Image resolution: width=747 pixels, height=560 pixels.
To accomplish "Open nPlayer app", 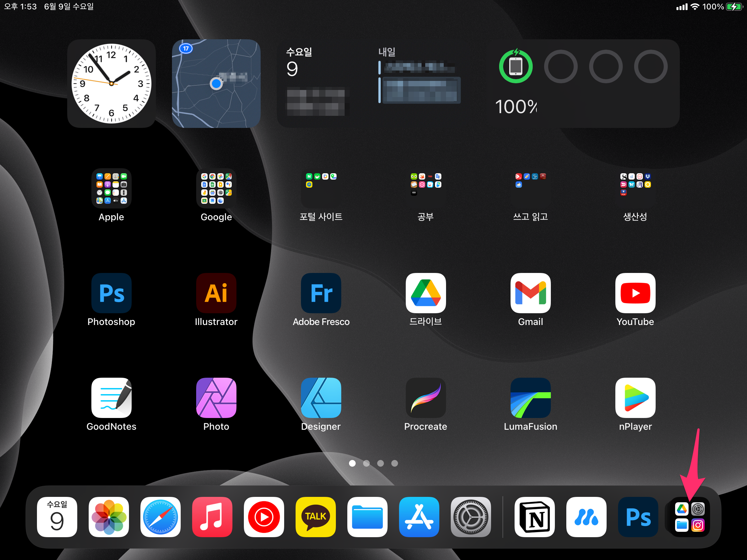I will (x=635, y=397).
